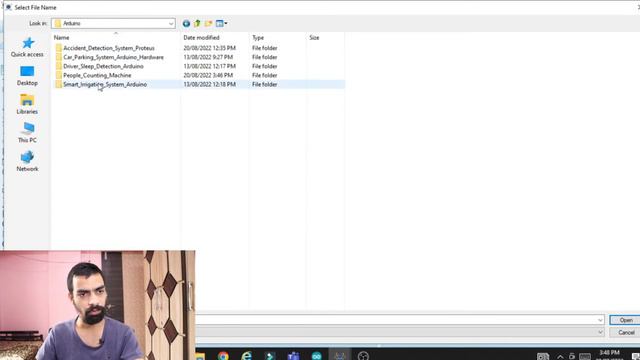Open Microsoft Teams from the taskbar
Viewport: 640px width, 360px height.
coord(293,356)
